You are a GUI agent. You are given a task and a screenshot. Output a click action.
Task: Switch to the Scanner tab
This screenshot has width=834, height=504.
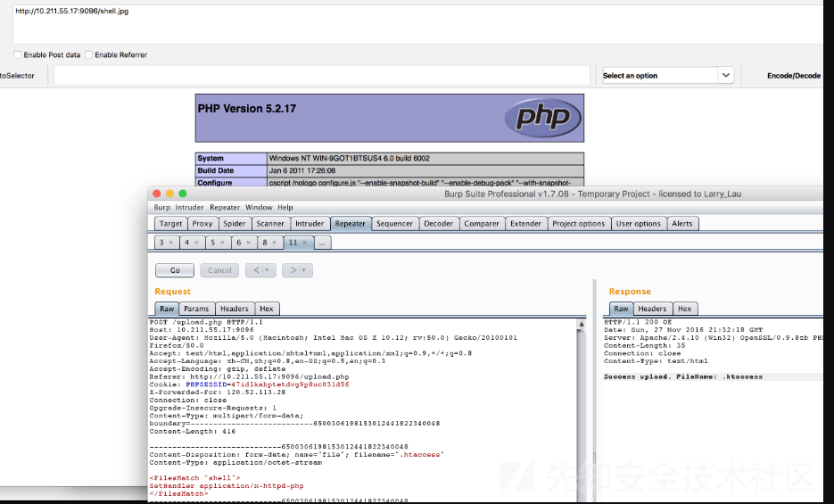270,224
